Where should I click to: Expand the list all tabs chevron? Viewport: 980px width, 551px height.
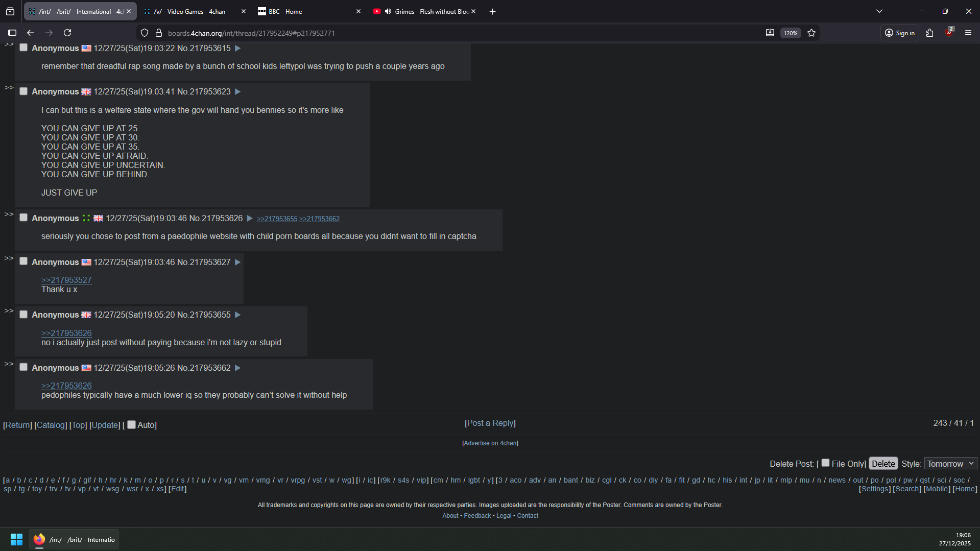(x=879, y=11)
